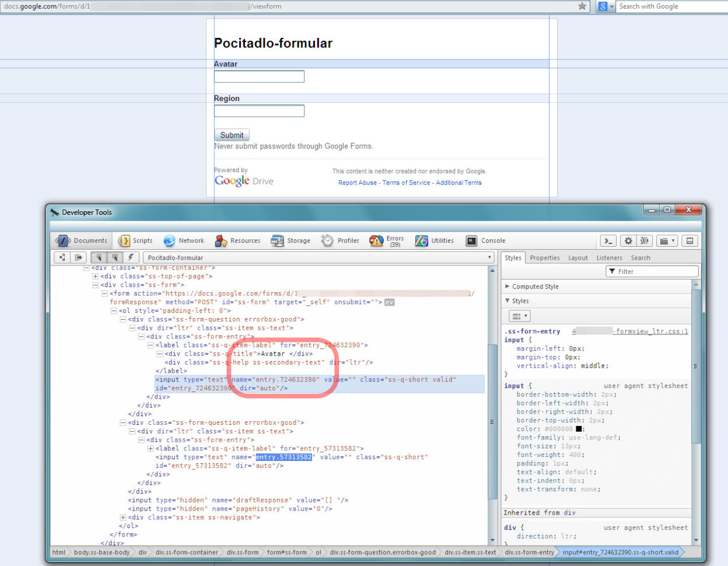Click the expand DOM tree icon

click(x=62, y=257)
